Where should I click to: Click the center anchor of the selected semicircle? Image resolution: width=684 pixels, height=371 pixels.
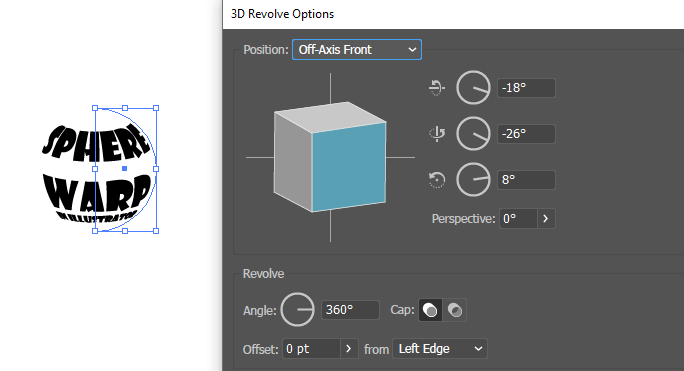(125, 168)
